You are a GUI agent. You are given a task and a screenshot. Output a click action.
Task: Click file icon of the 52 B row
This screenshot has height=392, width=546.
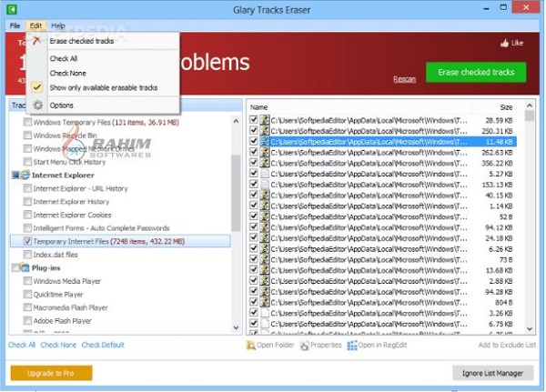pos(265,216)
